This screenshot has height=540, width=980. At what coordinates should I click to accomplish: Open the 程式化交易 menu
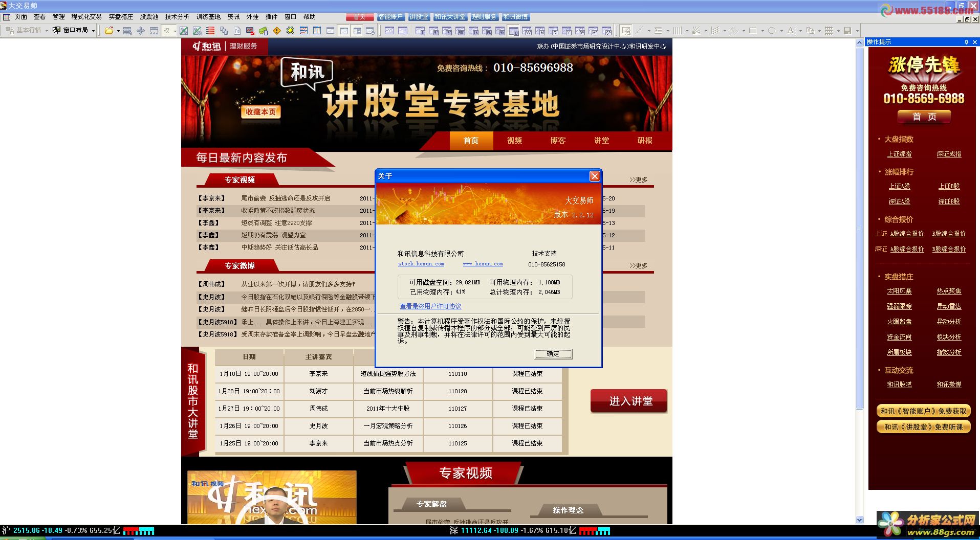click(x=86, y=17)
